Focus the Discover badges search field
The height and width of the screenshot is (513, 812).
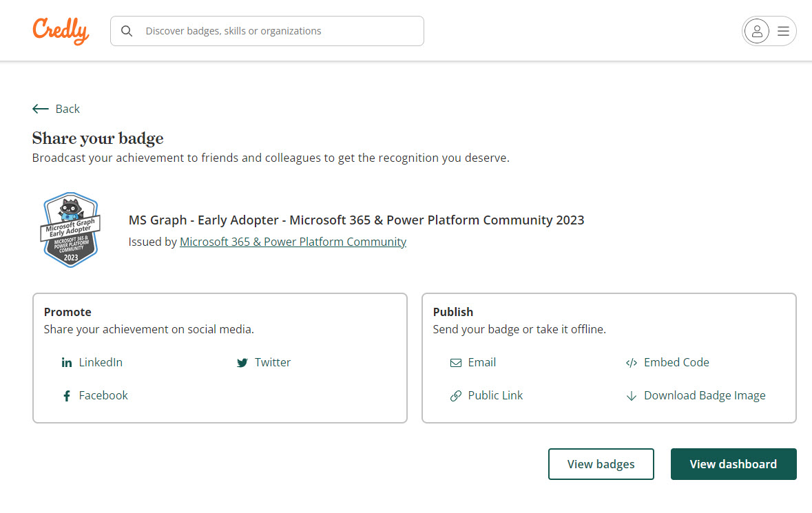click(x=275, y=31)
